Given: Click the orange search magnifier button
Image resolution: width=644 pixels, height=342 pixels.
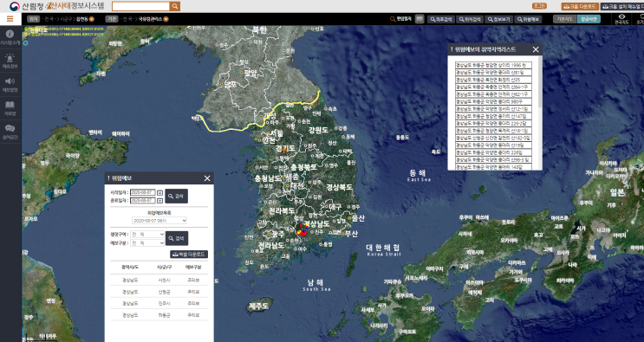Looking at the screenshot, I should coord(175,6).
